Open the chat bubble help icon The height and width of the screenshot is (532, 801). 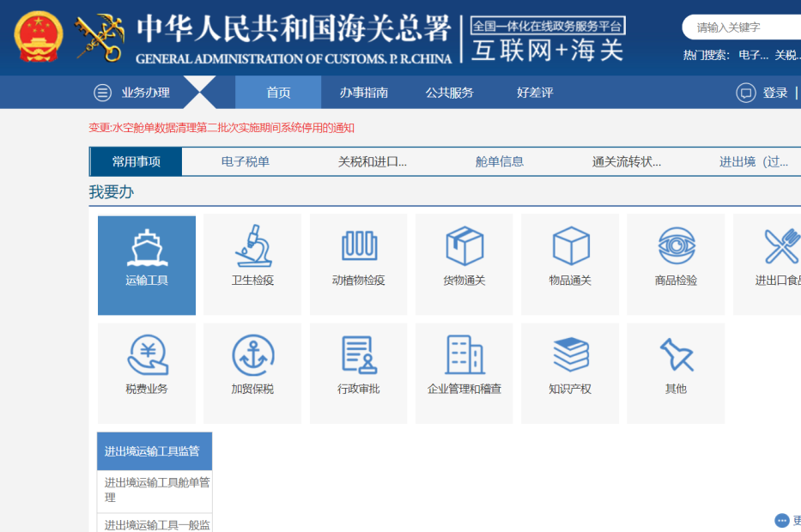pos(780,520)
